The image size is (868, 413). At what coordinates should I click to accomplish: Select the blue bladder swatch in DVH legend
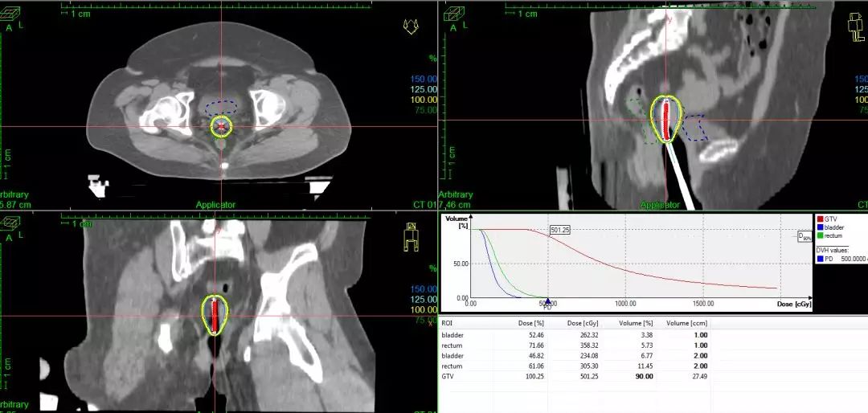coord(820,227)
